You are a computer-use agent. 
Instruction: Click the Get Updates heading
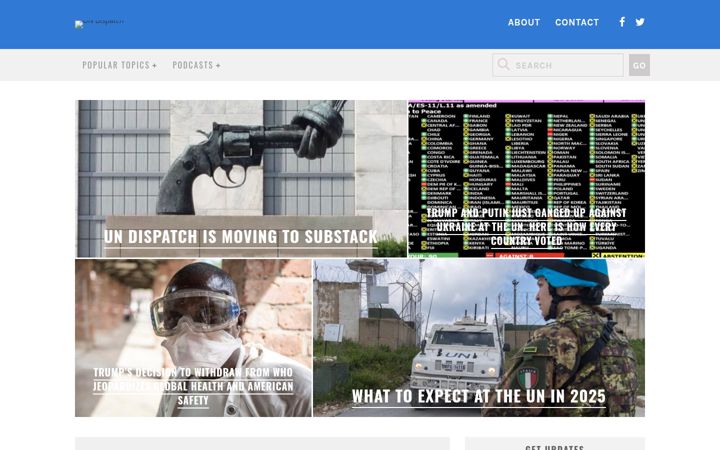[555, 447]
